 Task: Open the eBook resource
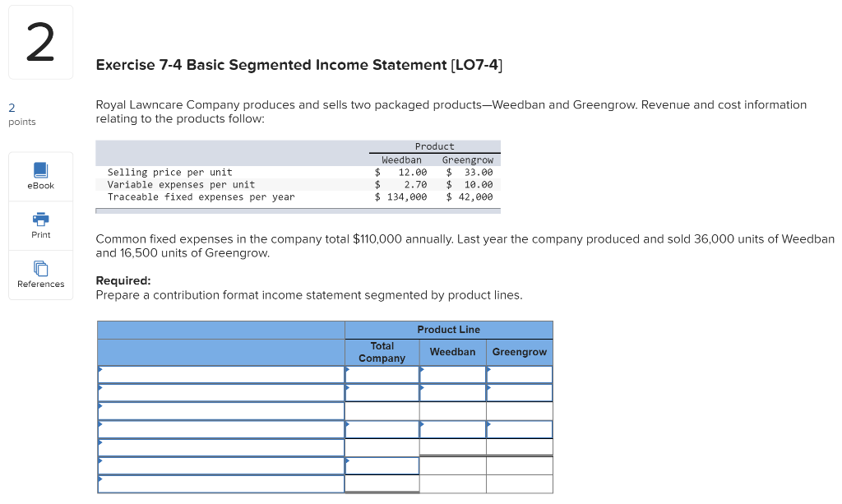click(40, 175)
